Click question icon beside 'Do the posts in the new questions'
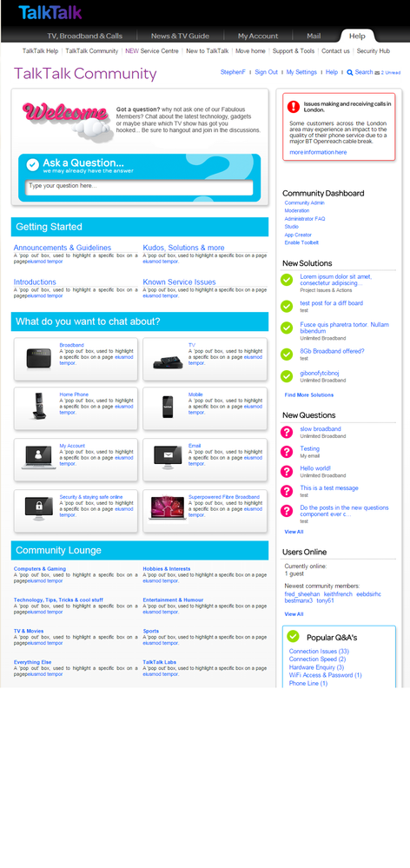Screen dimensions: 410x868 287,511
